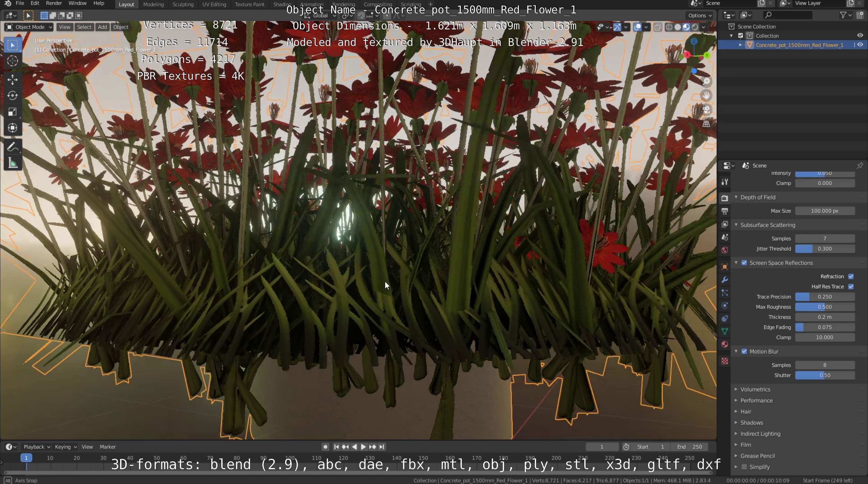The height and width of the screenshot is (484, 868).
Task: Adjust the Motion Blur Shutter slider
Action: (x=825, y=375)
